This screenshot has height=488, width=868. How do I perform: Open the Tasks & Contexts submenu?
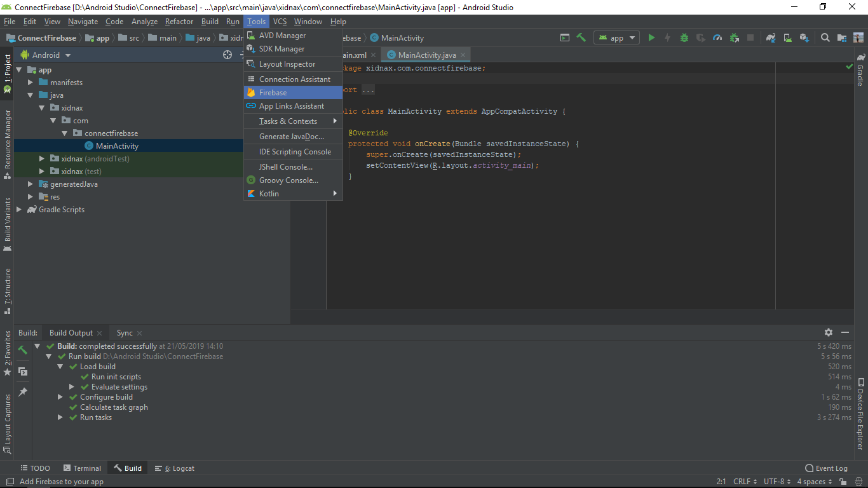293,121
